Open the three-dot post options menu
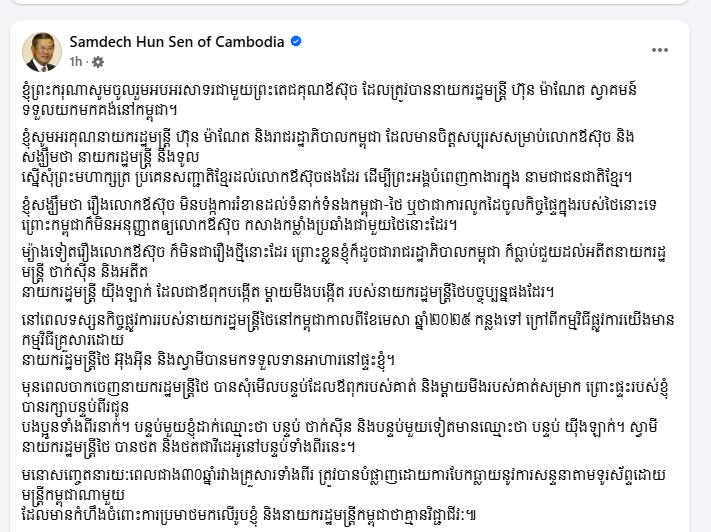The image size is (711, 532). 659,50
